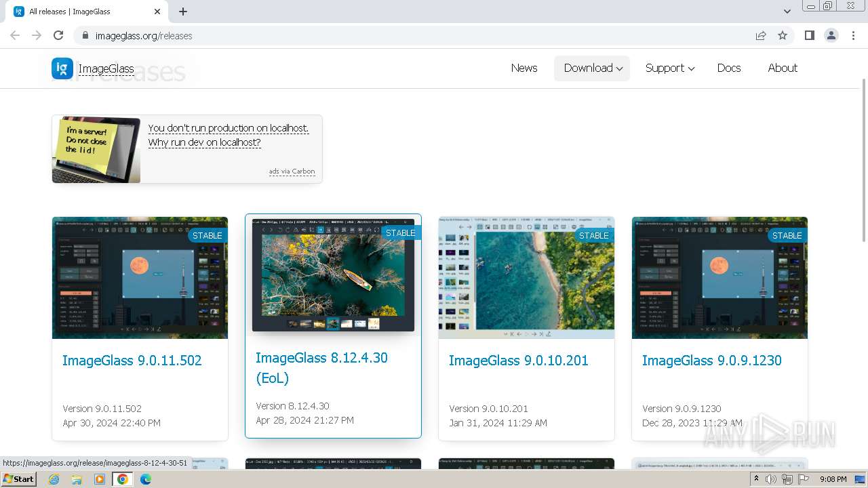Open media player taskbar icon
Screen dimensions: 868x488
click(100, 479)
